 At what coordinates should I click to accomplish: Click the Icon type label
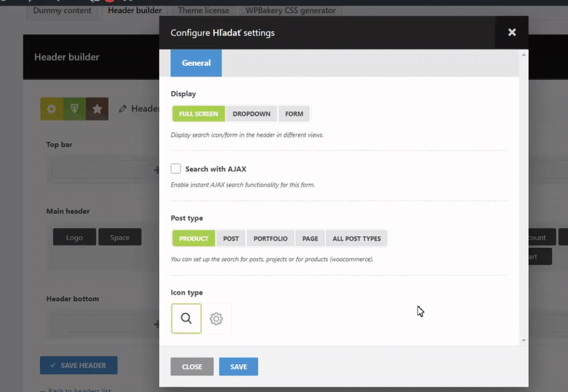pos(186,293)
